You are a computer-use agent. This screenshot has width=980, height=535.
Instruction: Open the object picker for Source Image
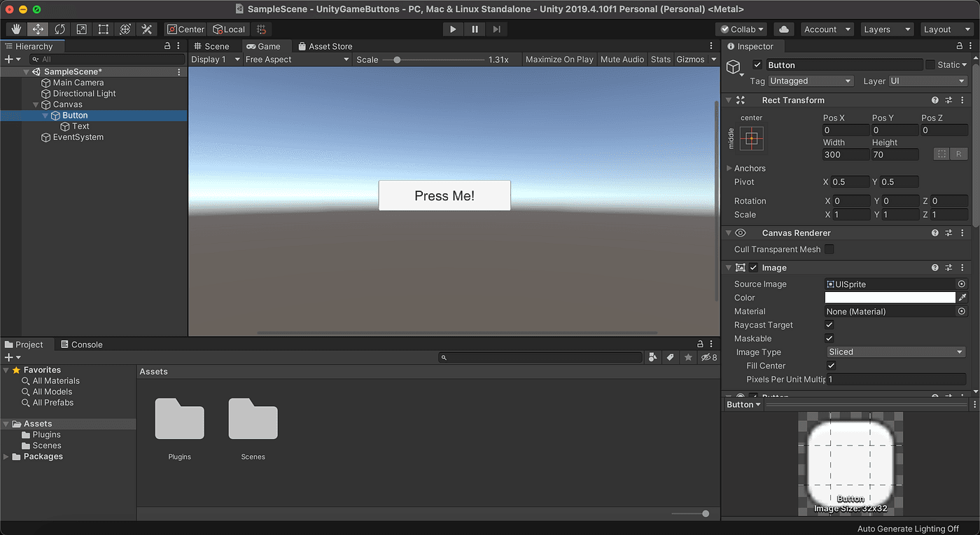[962, 284]
